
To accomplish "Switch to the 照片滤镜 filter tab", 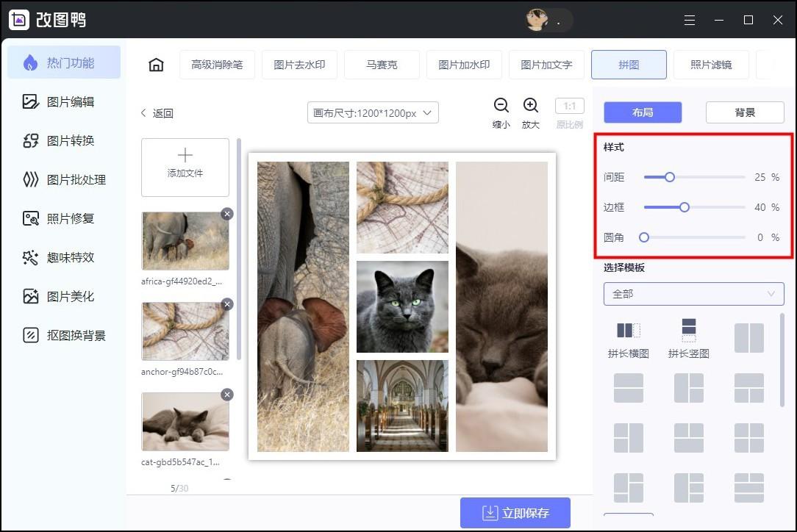I will 711,65.
